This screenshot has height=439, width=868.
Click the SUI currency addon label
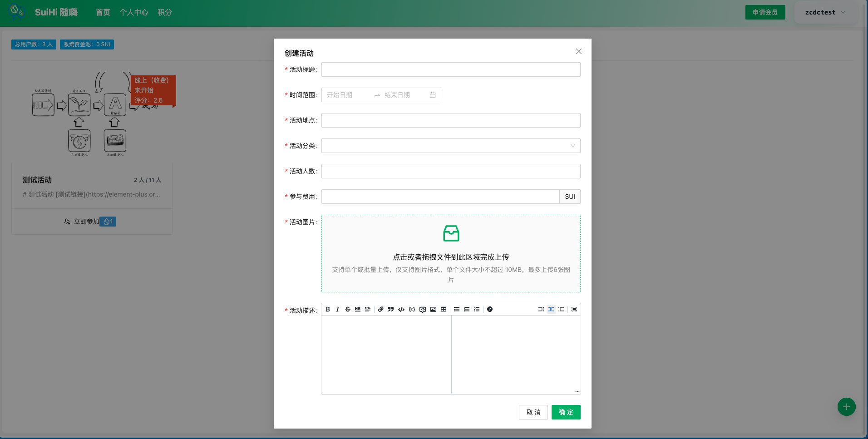pyautogui.click(x=570, y=197)
